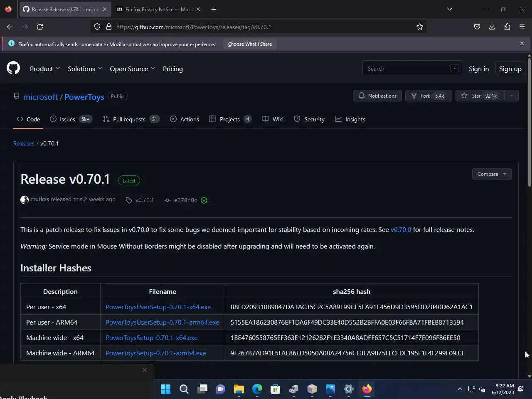Screen dimensions: 532x399
Task: Click the verified commit check icon
Action: 204,200
